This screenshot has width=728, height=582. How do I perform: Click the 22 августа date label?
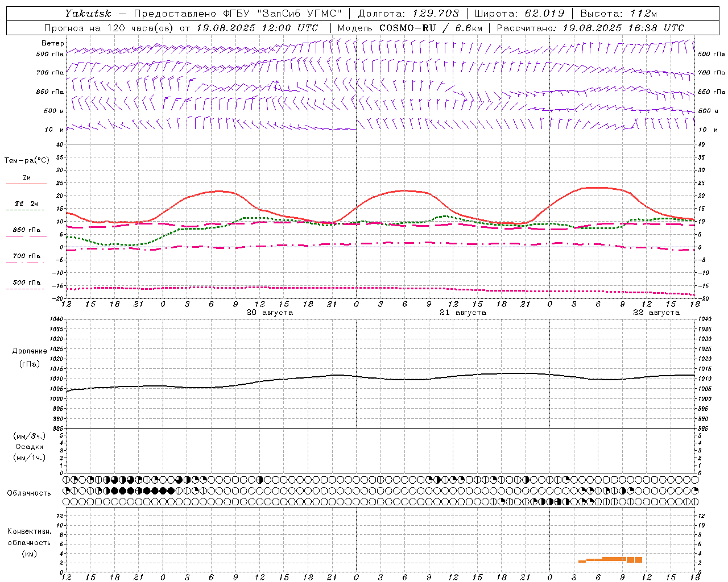pos(656,313)
